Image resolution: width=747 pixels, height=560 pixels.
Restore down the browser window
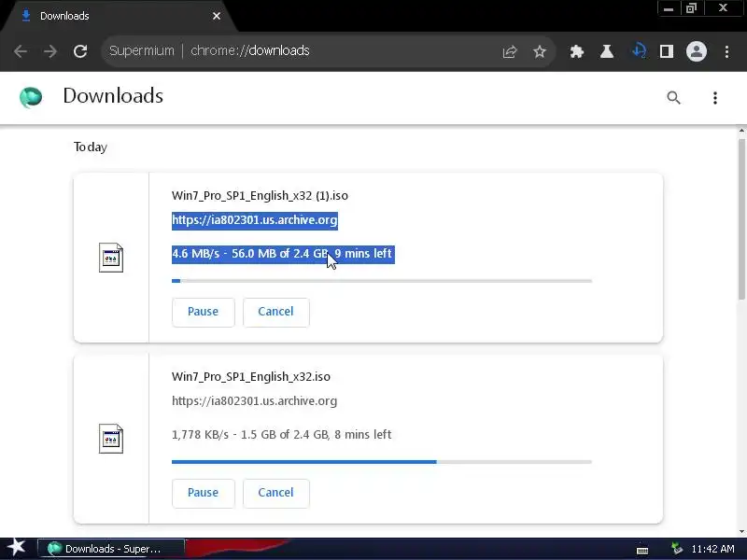691,8
